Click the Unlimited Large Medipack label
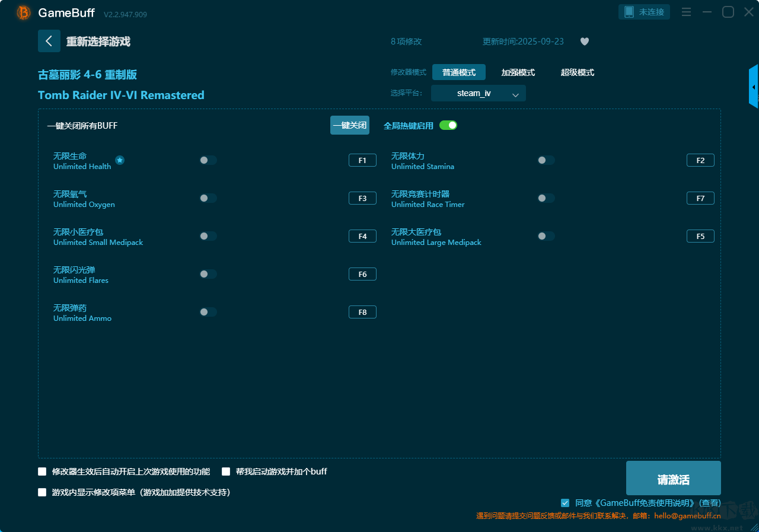 436,243
